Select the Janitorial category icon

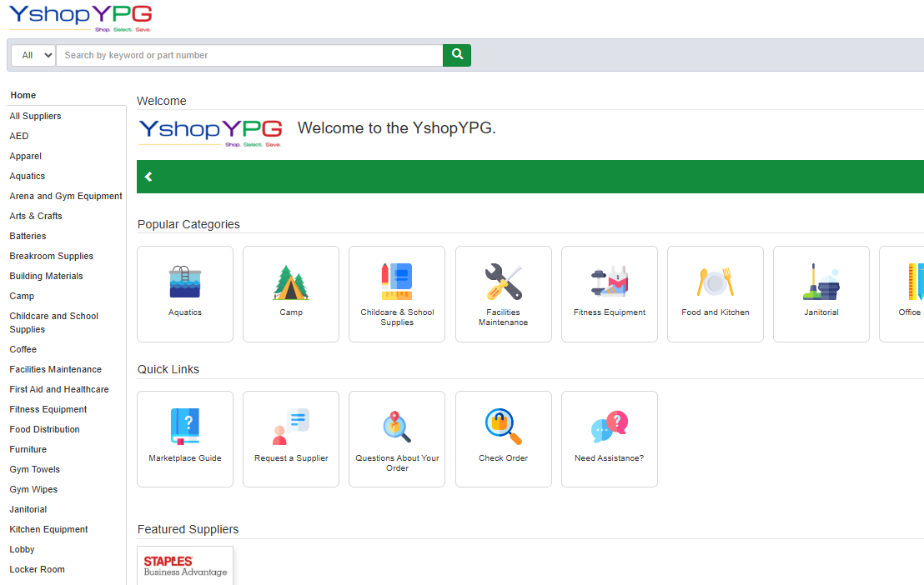pyautogui.click(x=821, y=282)
